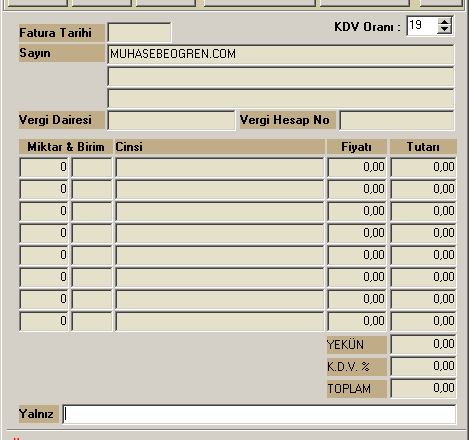Click the last row Cinsi description field

click(220, 321)
